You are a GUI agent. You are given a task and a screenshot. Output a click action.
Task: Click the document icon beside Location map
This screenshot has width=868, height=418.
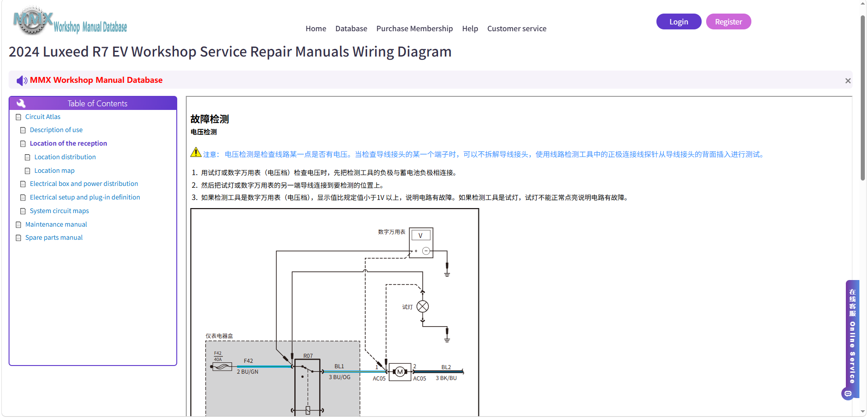[28, 171]
